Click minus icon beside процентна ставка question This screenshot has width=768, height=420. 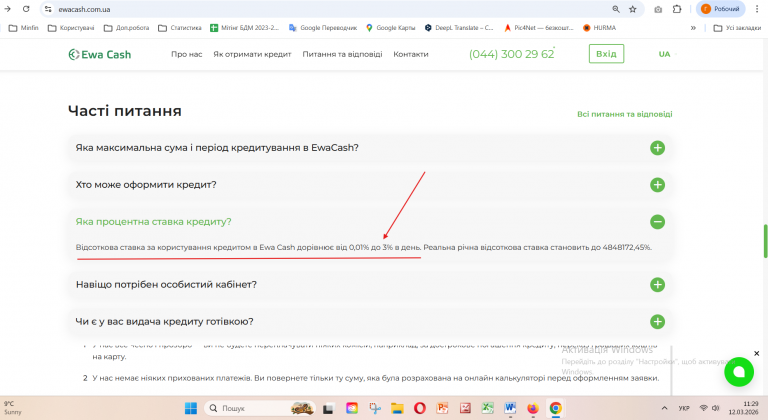(657, 222)
